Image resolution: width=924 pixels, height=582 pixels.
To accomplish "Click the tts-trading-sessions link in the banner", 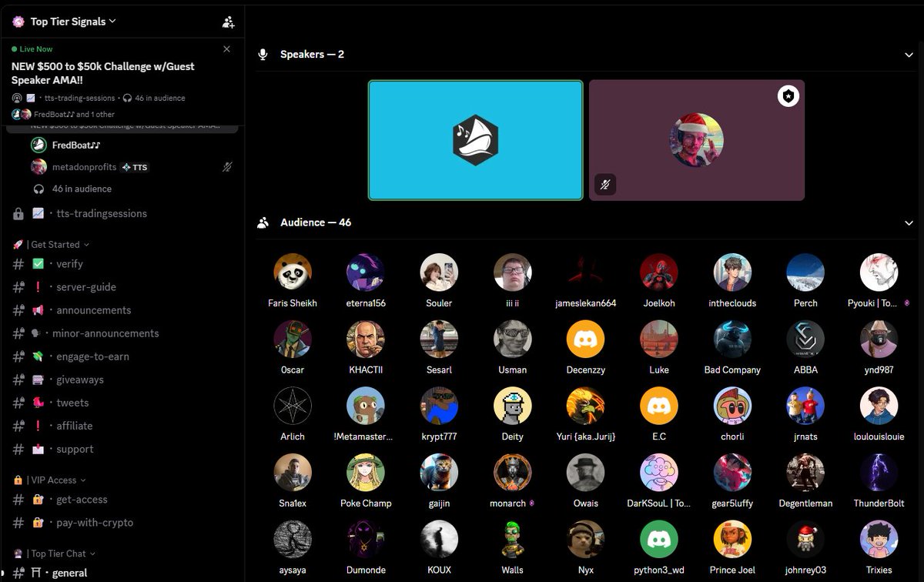I will click(80, 98).
